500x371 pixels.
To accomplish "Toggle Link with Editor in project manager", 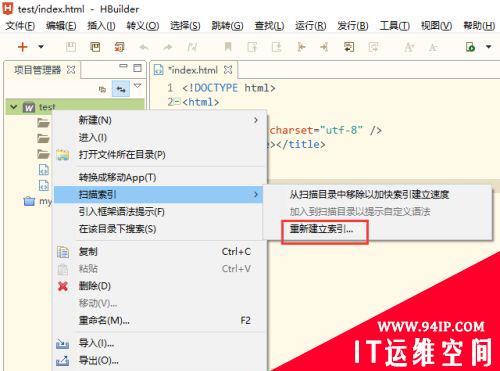I will click(120, 89).
